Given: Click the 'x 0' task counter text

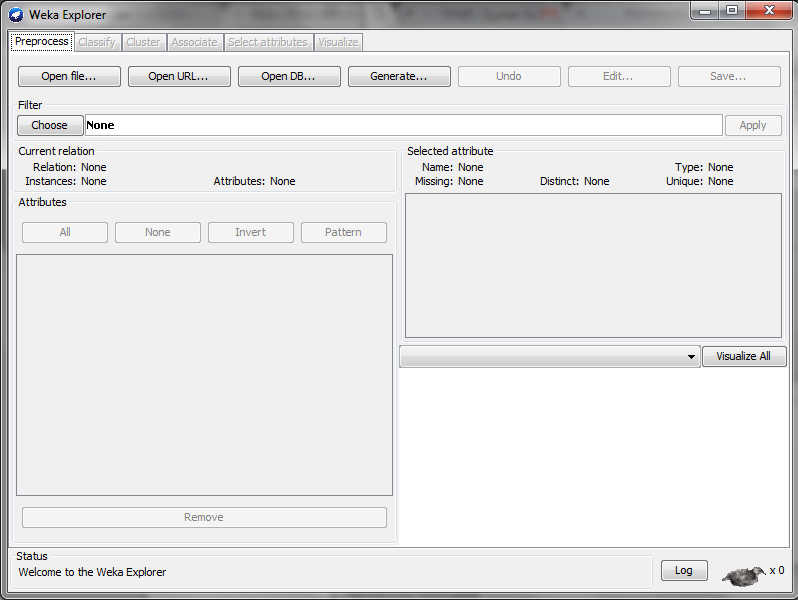Looking at the screenshot, I should (x=777, y=570).
